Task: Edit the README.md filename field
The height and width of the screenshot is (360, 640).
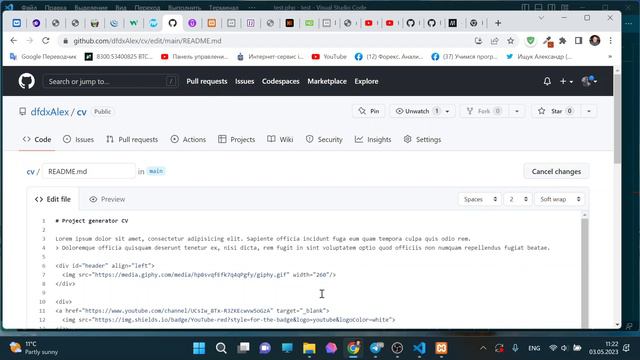Action: (89, 171)
